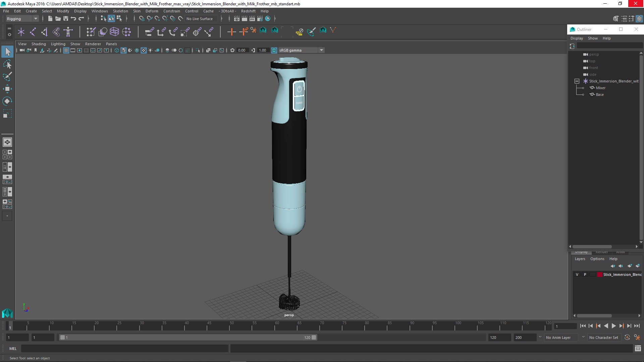
Task: Click the Open Scene folder icon
Action: 58,19
